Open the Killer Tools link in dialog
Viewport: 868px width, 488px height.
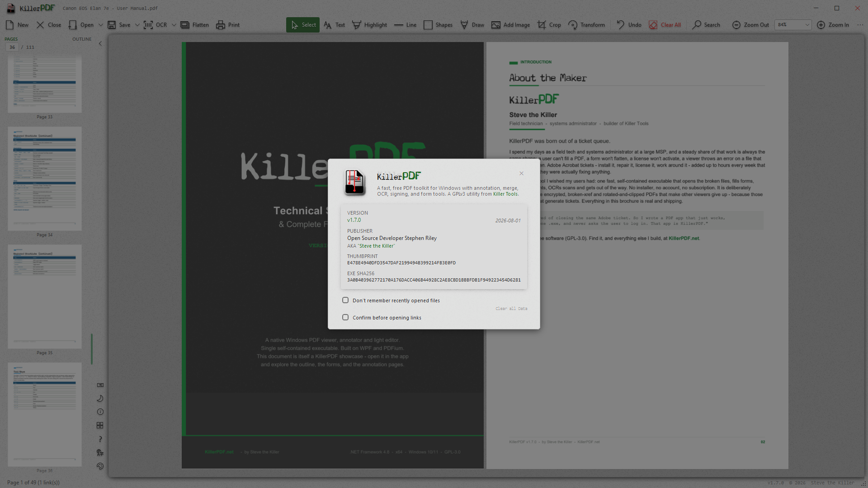505,194
